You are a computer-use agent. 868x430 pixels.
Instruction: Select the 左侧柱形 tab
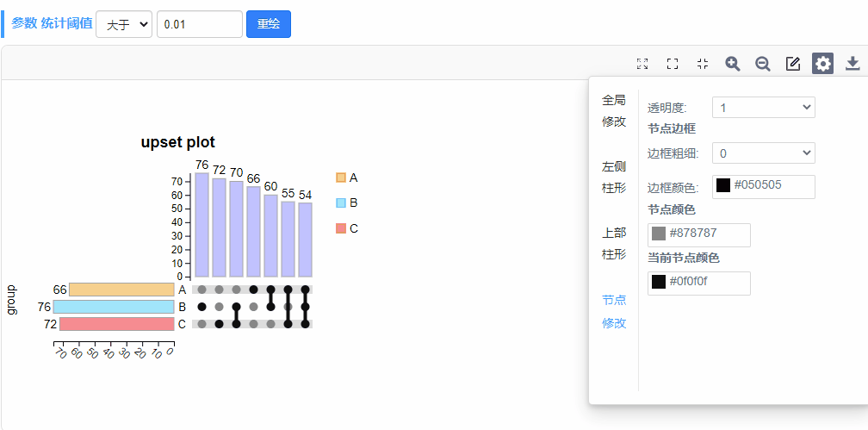[x=614, y=177]
